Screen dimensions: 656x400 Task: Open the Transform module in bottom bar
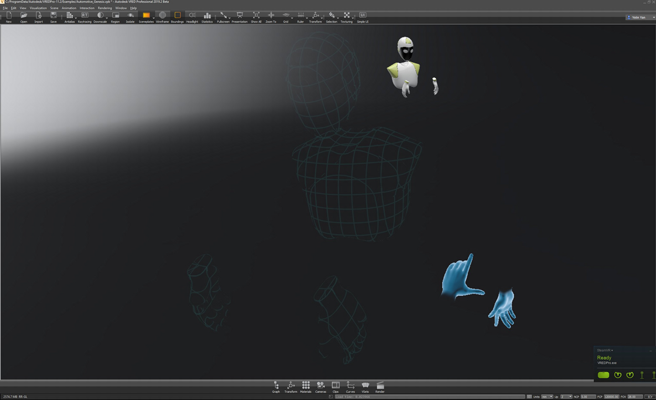[x=291, y=387]
